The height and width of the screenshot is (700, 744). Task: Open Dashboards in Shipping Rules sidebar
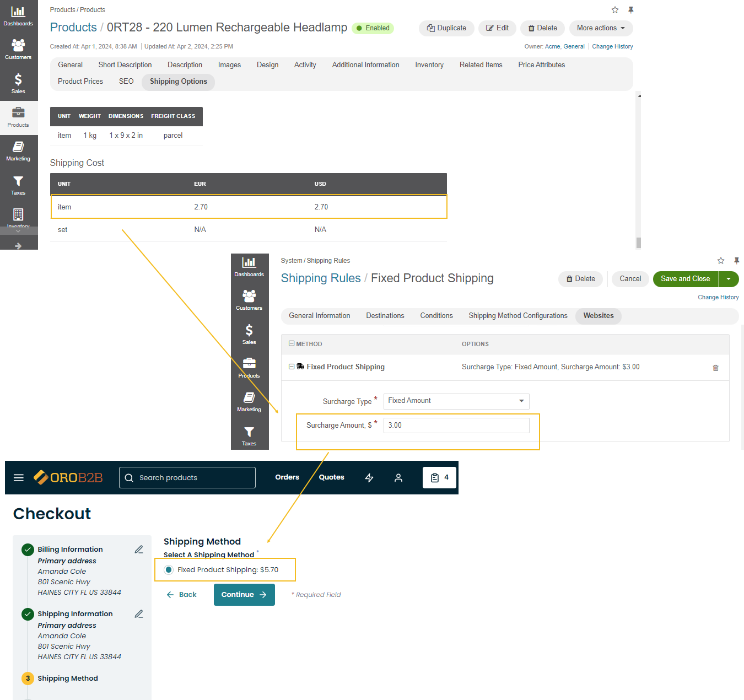click(x=249, y=267)
